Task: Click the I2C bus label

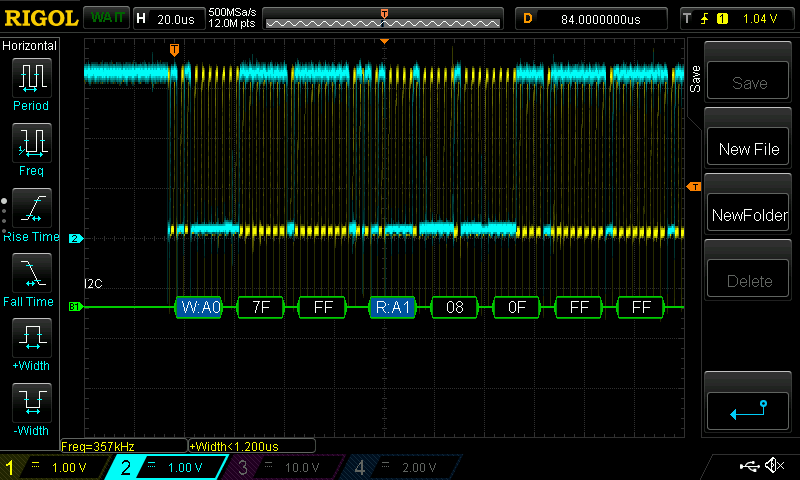Action: tap(93, 284)
